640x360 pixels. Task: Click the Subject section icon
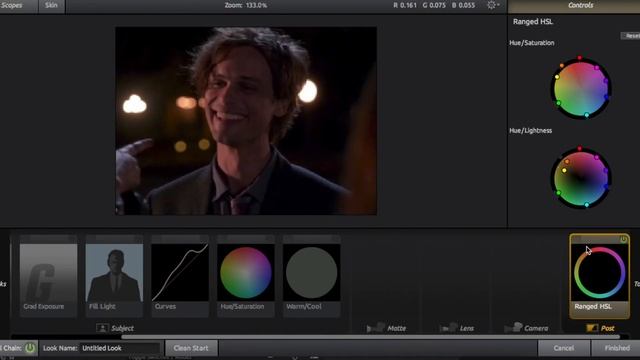coord(102,328)
